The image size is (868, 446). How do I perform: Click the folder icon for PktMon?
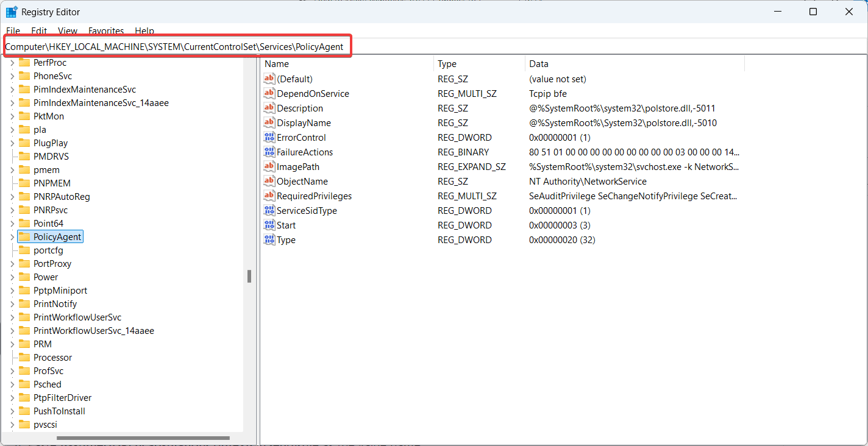pos(24,116)
